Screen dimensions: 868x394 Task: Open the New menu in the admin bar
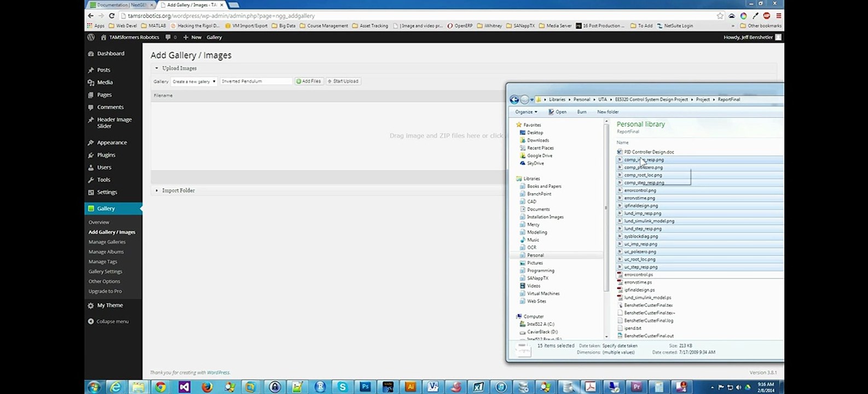pyautogui.click(x=193, y=37)
